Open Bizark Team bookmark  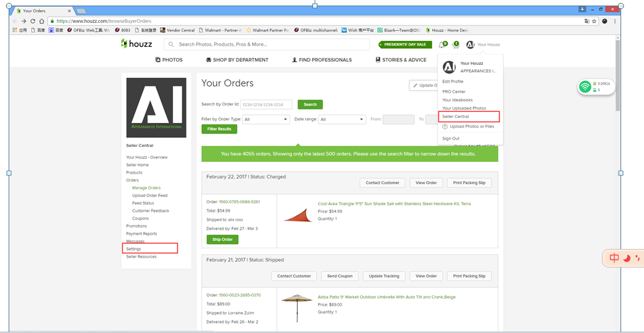coord(399,30)
